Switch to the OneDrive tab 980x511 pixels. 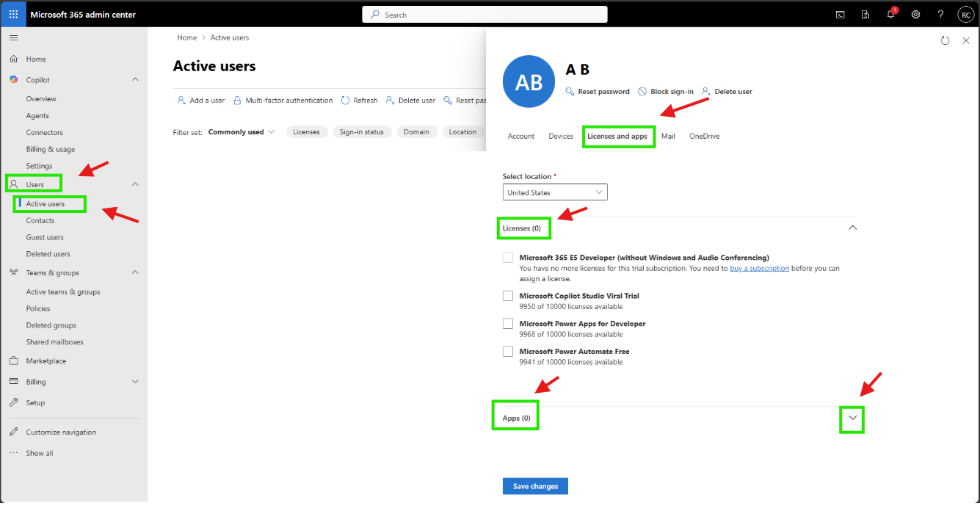coord(705,137)
